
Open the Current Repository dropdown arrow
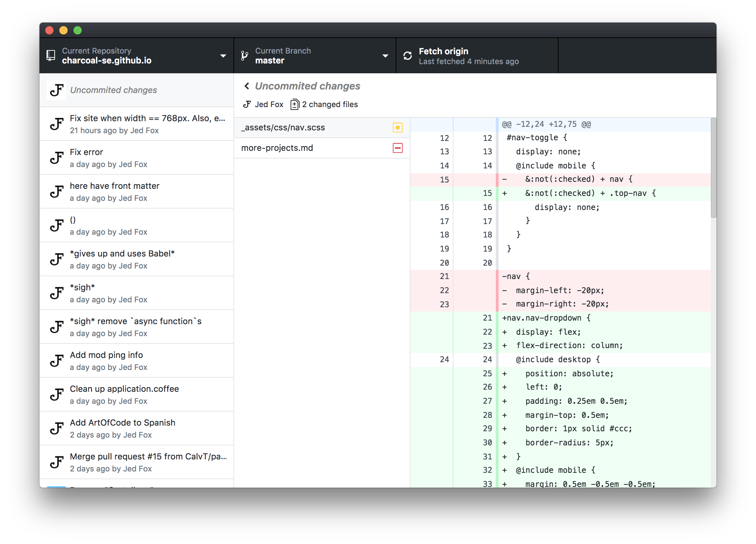[223, 56]
